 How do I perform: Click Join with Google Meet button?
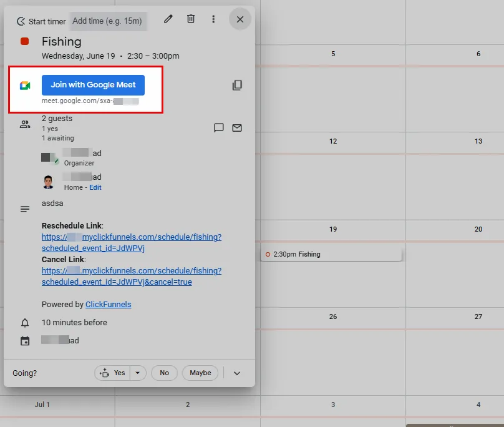coord(93,85)
